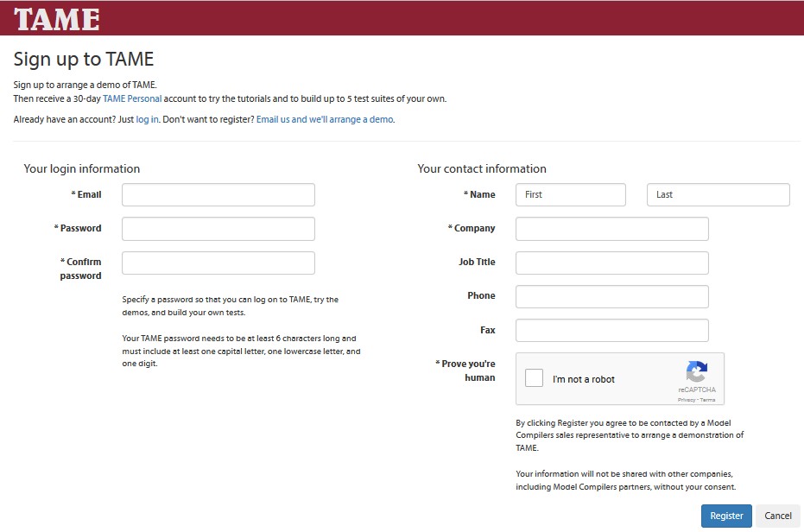Focus the Confirm password field
Viewport: 804px width, 532px height.
coord(218,263)
